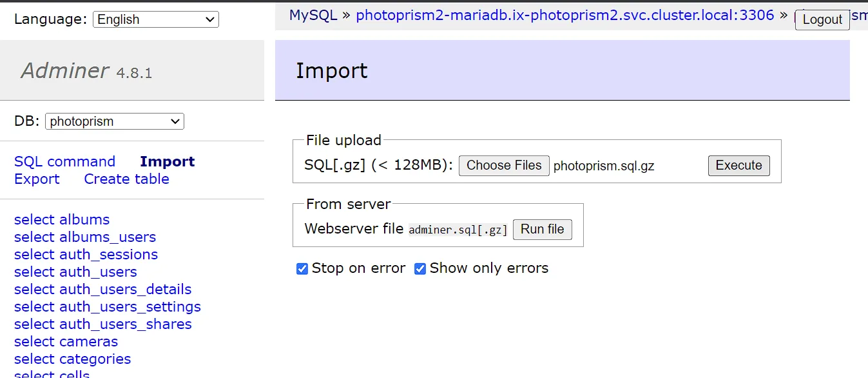Open the auth_sessions table
This screenshot has height=378, width=868.
(86, 254)
